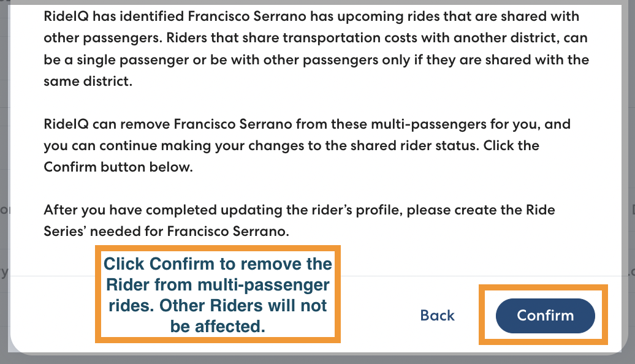Click the words "same district."

(88, 82)
